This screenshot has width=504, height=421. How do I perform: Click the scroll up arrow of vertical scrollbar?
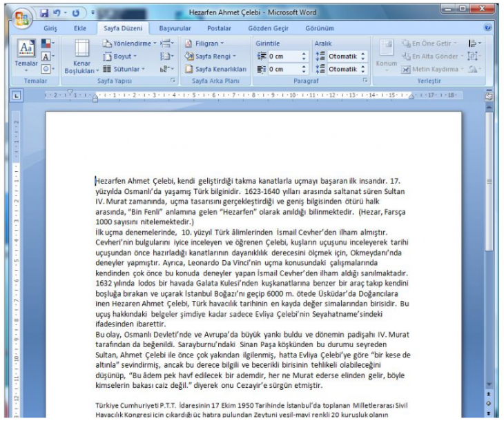click(489, 107)
